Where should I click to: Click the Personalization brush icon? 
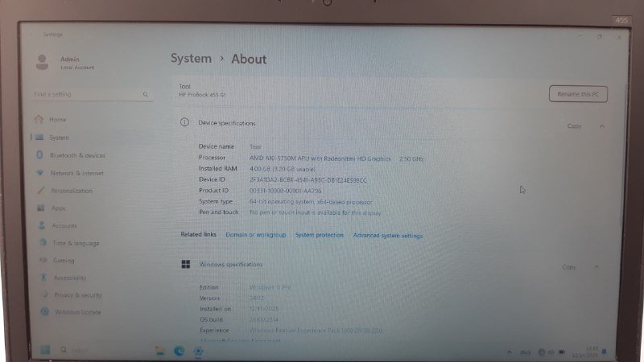coord(40,191)
